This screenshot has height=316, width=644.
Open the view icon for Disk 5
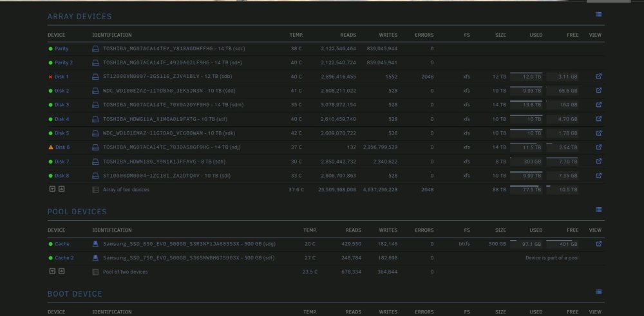[599, 133]
